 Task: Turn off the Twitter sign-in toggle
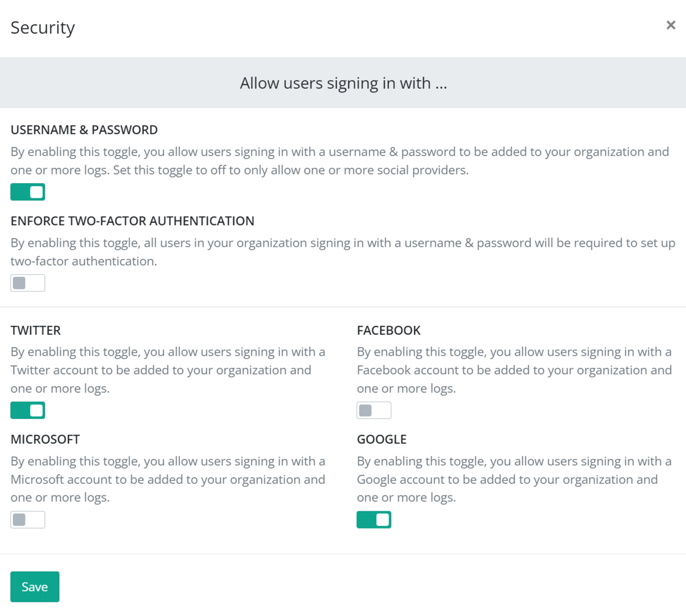[28, 410]
